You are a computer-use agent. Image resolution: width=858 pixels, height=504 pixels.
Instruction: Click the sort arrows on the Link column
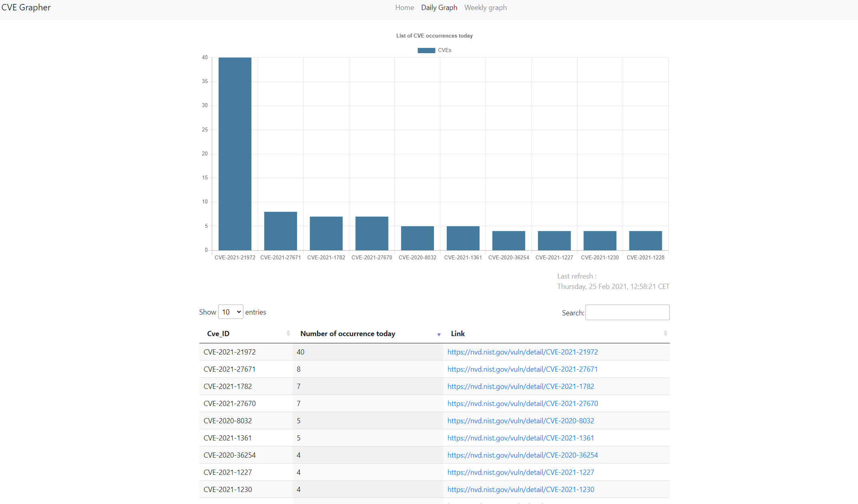[x=665, y=333]
